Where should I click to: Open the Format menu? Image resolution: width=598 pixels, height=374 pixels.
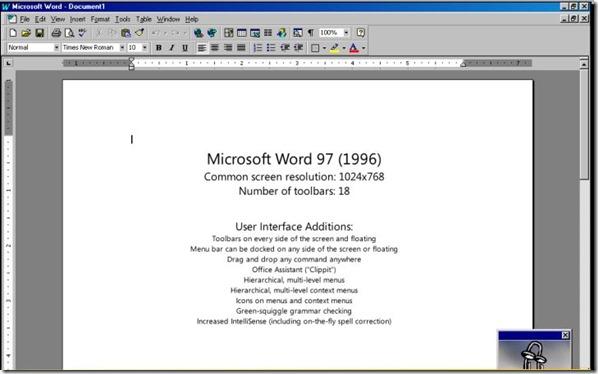[100, 19]
